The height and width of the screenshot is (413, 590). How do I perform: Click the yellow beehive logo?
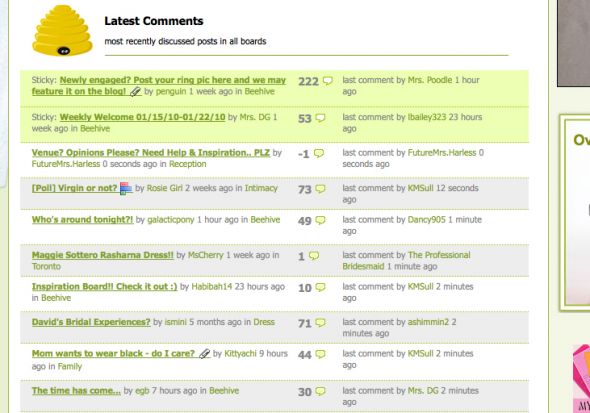coord(62,30)
